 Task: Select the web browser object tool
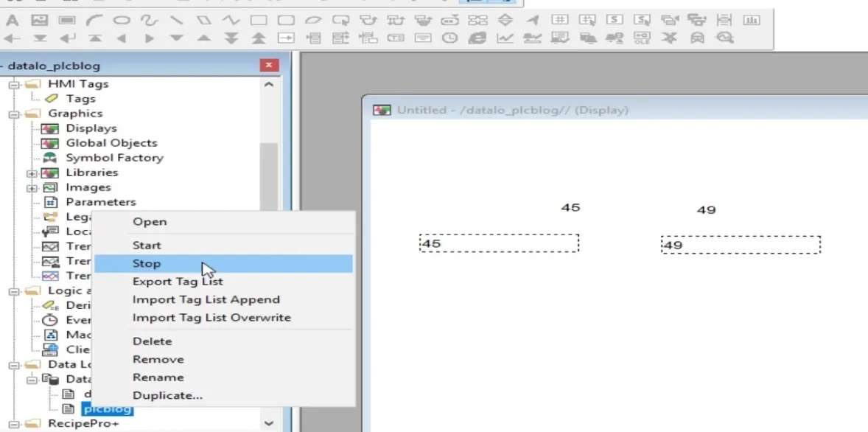(477, 38)
